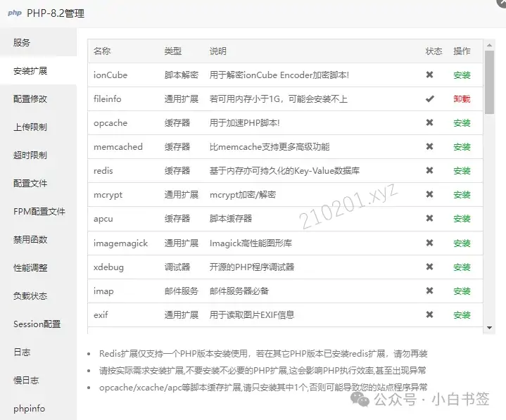Viewport: 506px width, 420px height.
Task: Install the imagemagick extension
Action: click(x=462, y=243)
